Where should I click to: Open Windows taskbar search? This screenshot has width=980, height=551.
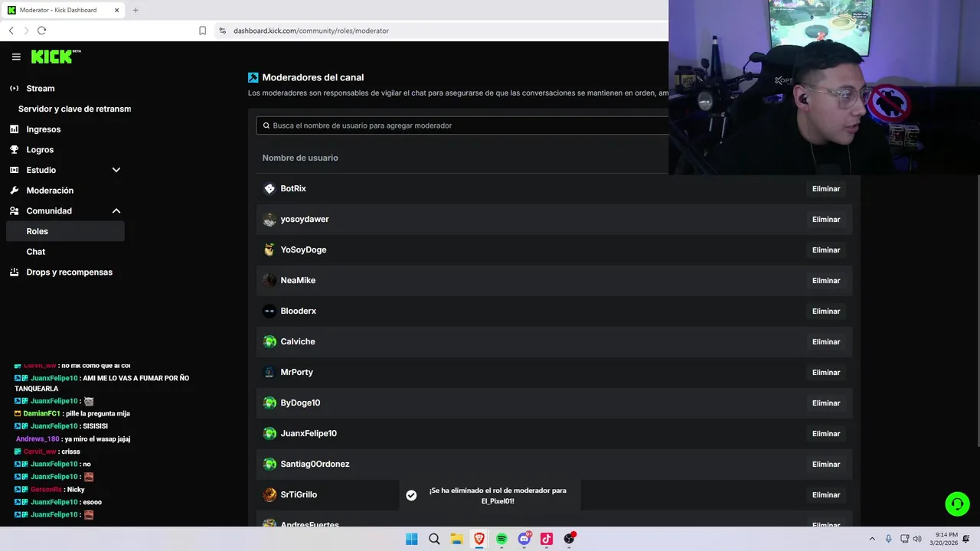[434, 539]
